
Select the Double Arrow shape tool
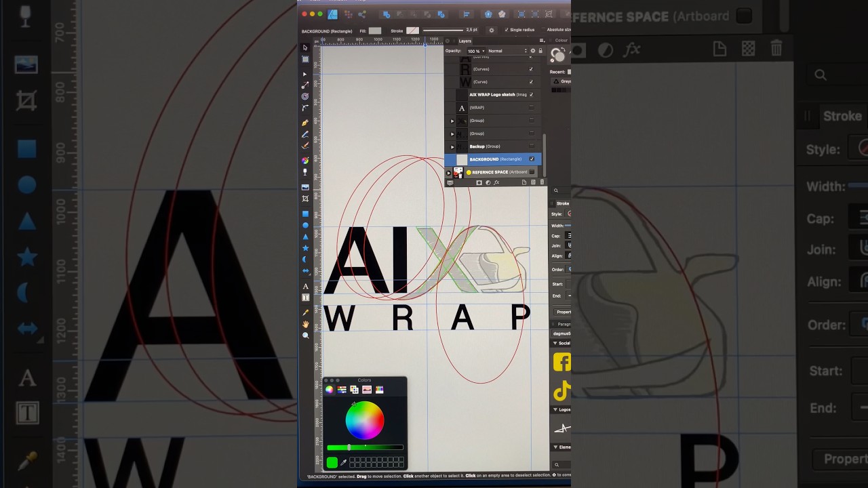305,271
